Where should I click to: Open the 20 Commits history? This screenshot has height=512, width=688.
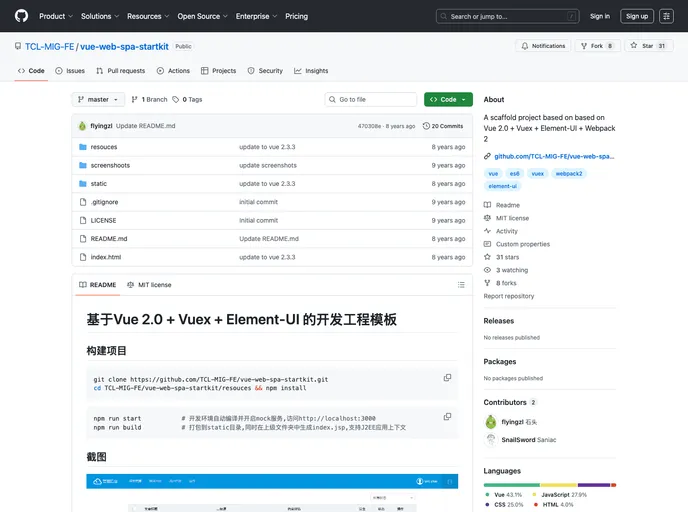443,126
